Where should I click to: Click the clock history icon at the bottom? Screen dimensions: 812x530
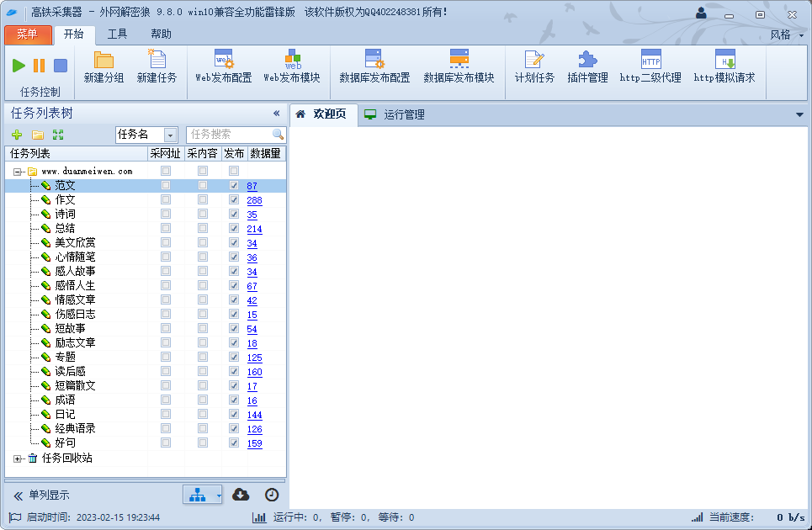(270, 495)
